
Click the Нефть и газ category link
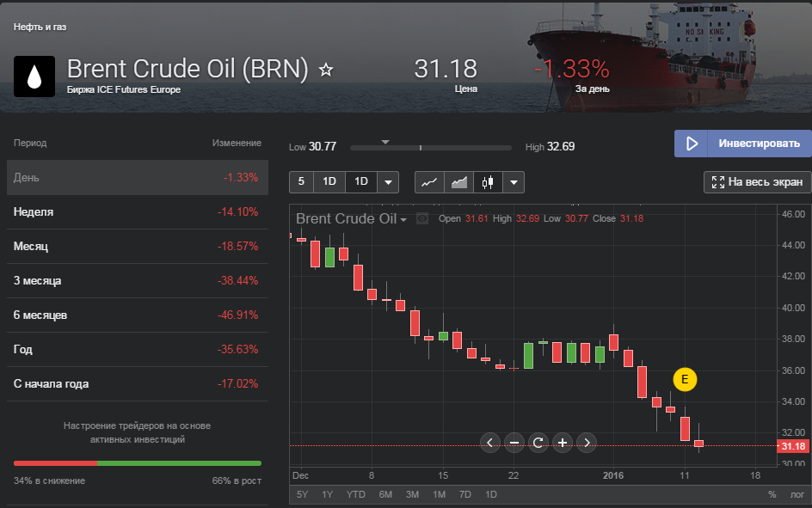pos(40,27)
